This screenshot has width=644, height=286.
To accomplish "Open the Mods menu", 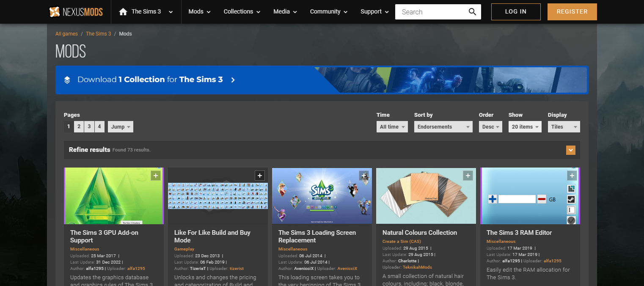I will tap(199, 12).
